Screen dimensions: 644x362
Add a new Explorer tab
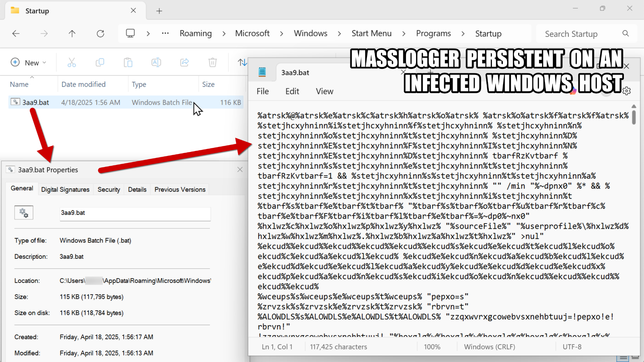pos(159,11)
